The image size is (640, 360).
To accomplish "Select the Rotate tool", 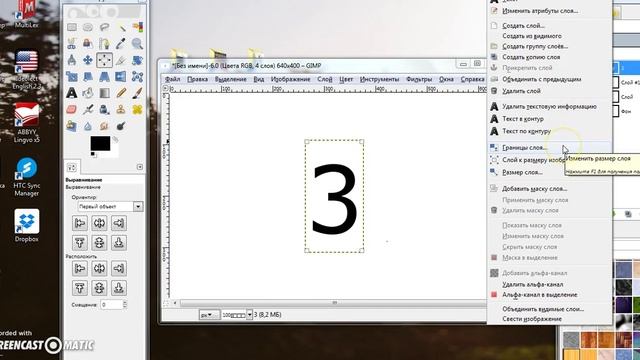I will (138, 60).
